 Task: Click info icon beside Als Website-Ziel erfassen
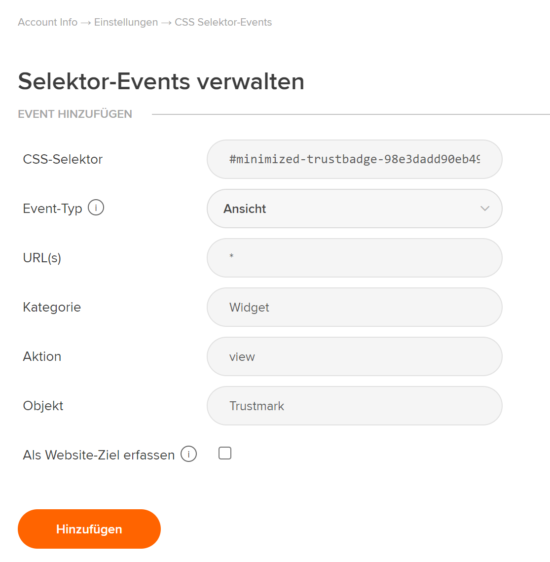point(188,454)
